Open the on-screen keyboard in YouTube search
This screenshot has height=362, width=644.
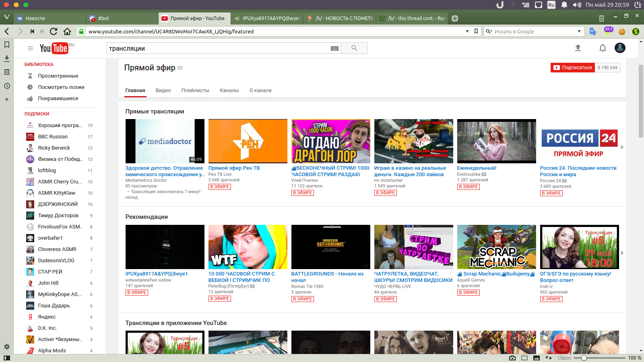[334, 48]
